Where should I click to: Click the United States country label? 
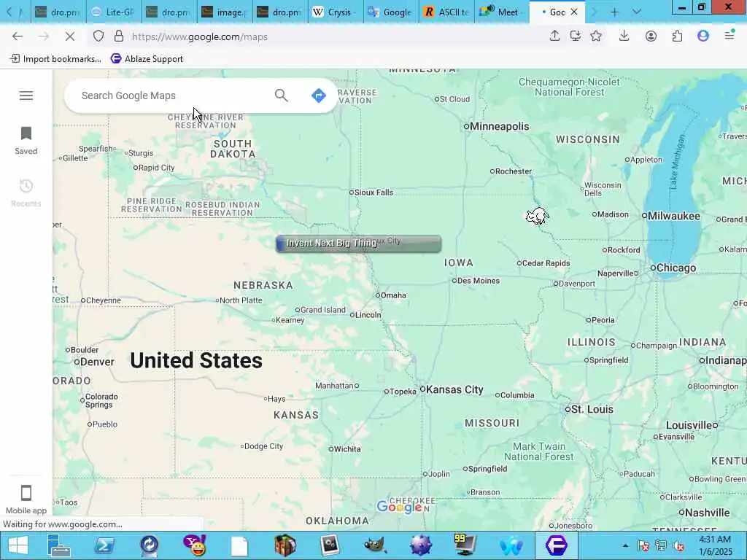(196, 360)
